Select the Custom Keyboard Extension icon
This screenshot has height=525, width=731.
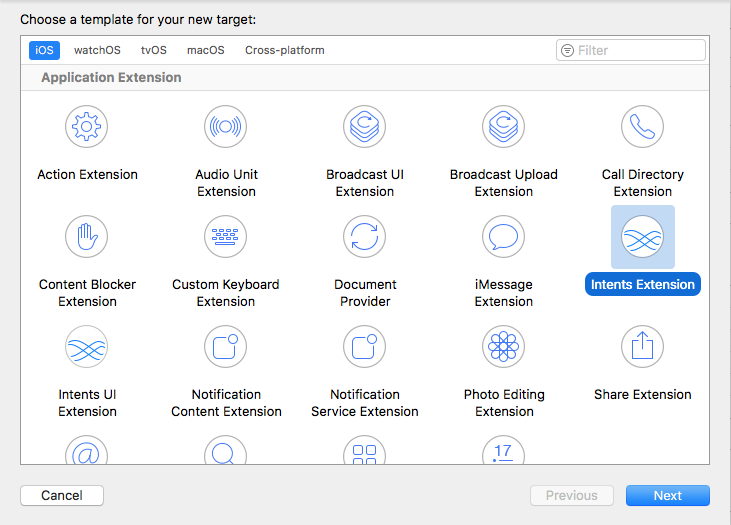[226, 237]
